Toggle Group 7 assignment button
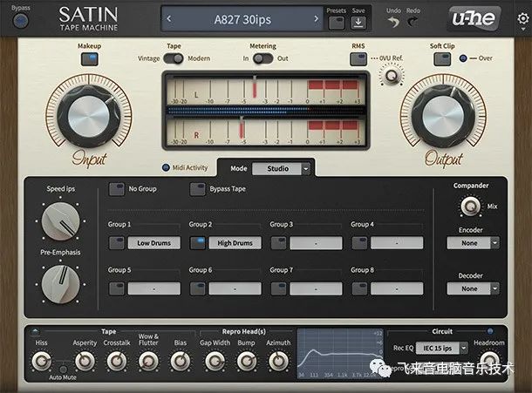This screenshot has height=393, width=532. pos(278,288)
